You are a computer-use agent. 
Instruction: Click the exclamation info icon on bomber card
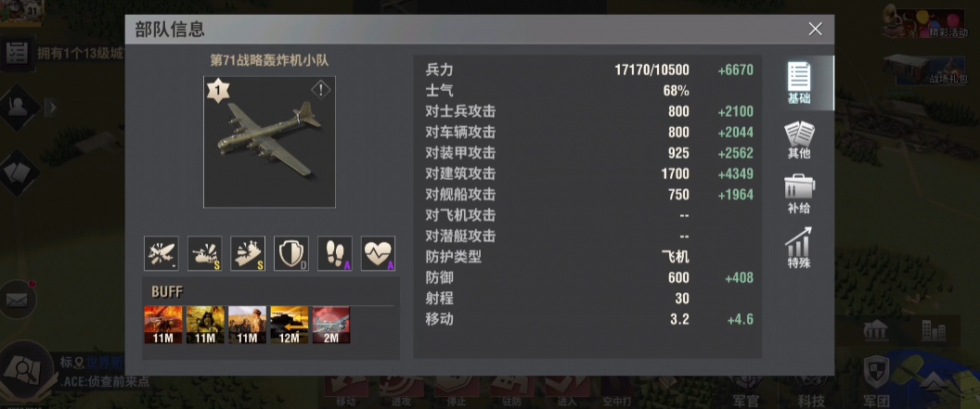[x=320, y=90]
